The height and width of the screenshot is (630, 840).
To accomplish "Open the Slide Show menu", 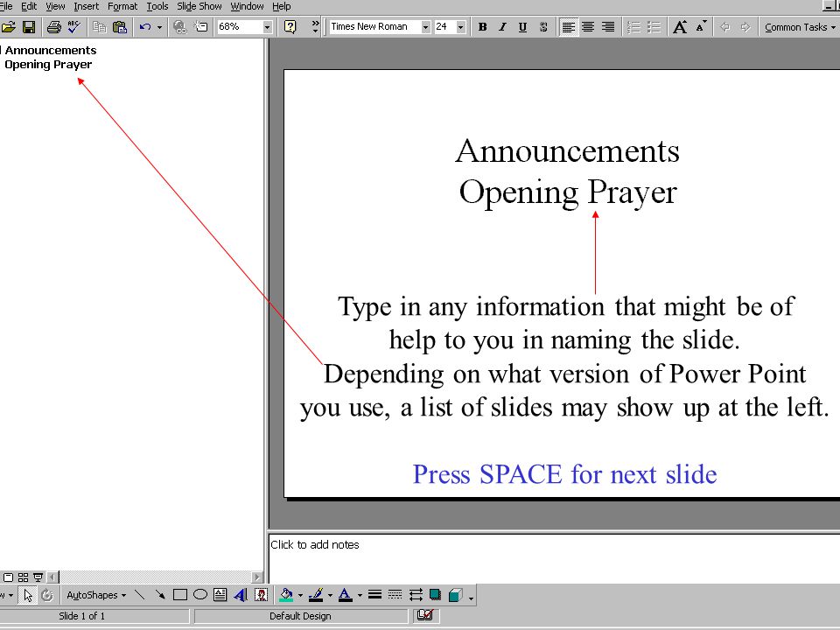I will click(199, 6).
